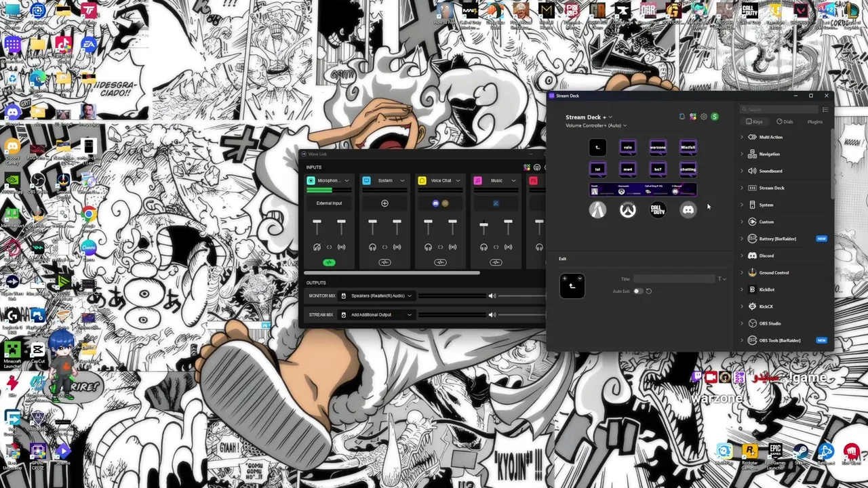The width and height of the screenshot is (868, 488).
Task: Expand the Multi Action category
Action: coord(742,137)
